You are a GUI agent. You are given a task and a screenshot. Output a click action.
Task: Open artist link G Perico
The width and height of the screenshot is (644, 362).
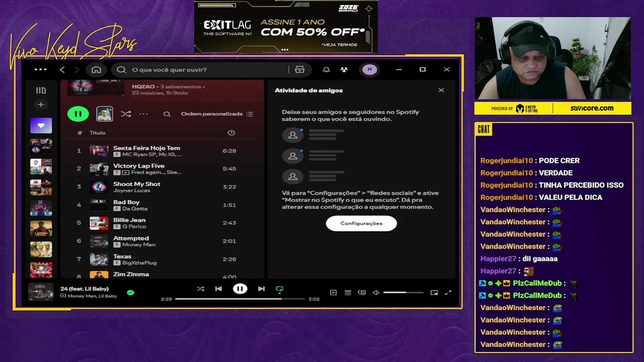134,227
